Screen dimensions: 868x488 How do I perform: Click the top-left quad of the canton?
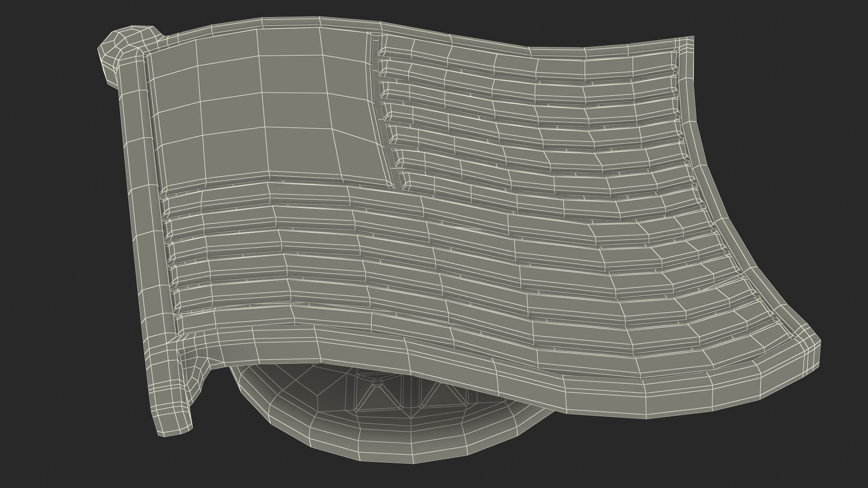(x=174, y=58)
